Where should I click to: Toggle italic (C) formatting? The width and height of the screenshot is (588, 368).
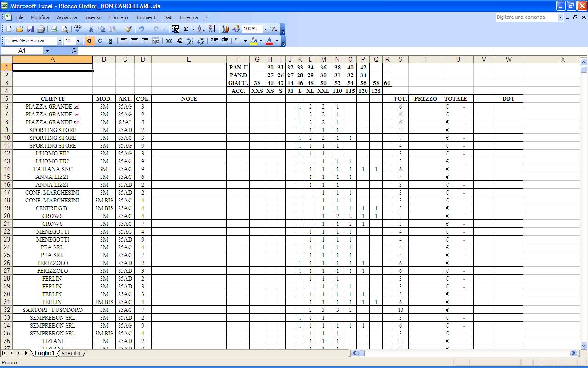point(100,41)
